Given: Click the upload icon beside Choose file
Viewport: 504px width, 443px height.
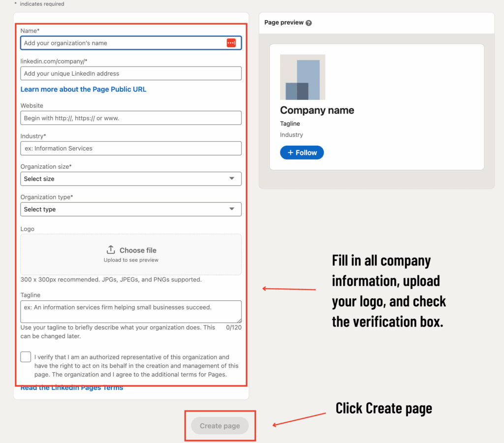Looking at the screenshot, I should pos(111,250).
